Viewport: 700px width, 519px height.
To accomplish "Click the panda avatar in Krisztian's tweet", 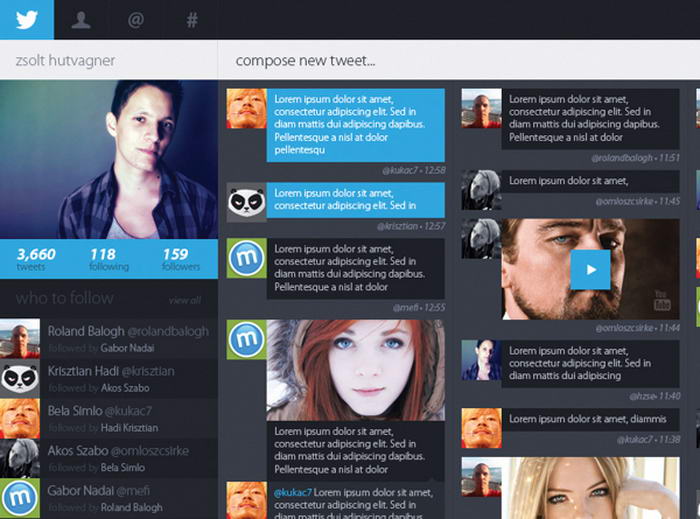I will (x=245, y=202).
